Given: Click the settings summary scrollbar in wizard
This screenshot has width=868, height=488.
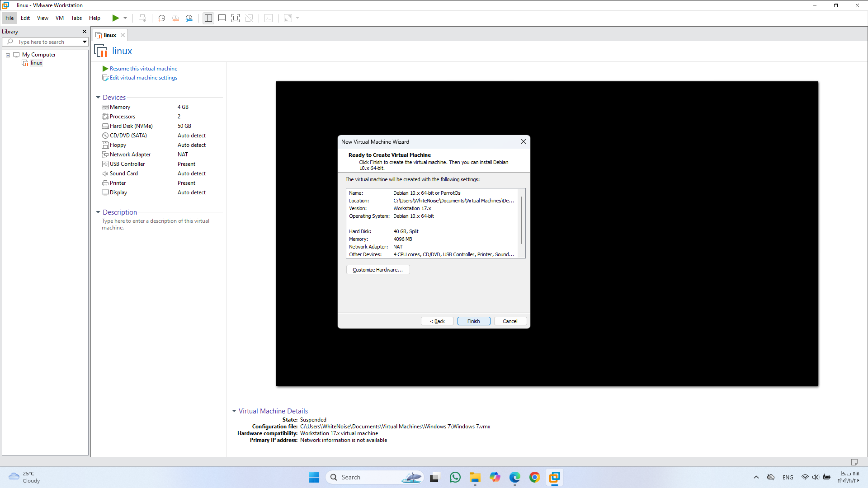Looking at the screenshot, I should [x=521, y=221].
